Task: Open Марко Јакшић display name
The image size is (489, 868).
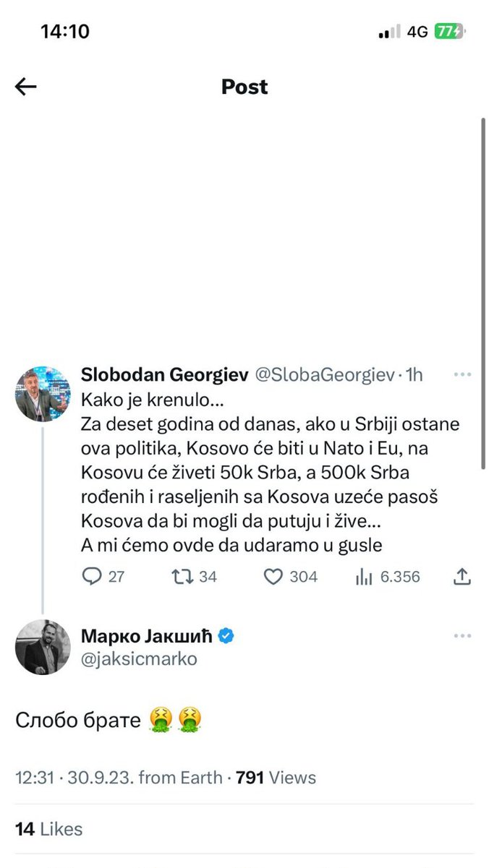Action: coord(148,636)
